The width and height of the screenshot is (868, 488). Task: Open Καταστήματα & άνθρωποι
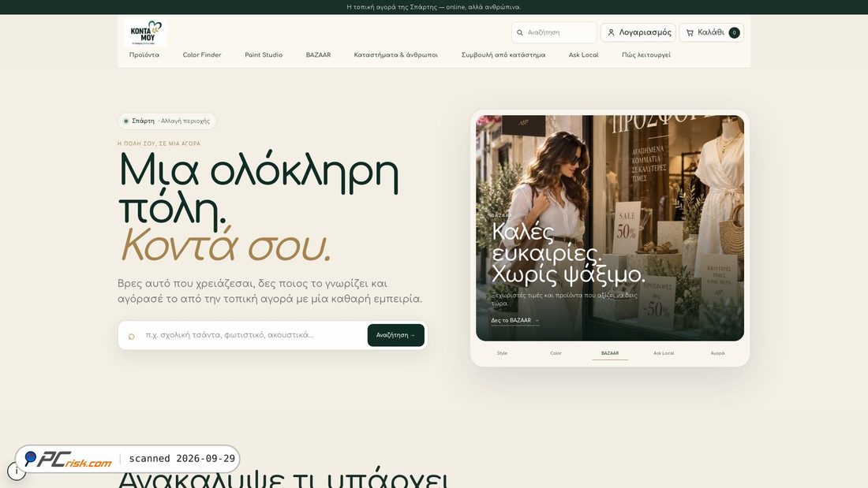396,54
